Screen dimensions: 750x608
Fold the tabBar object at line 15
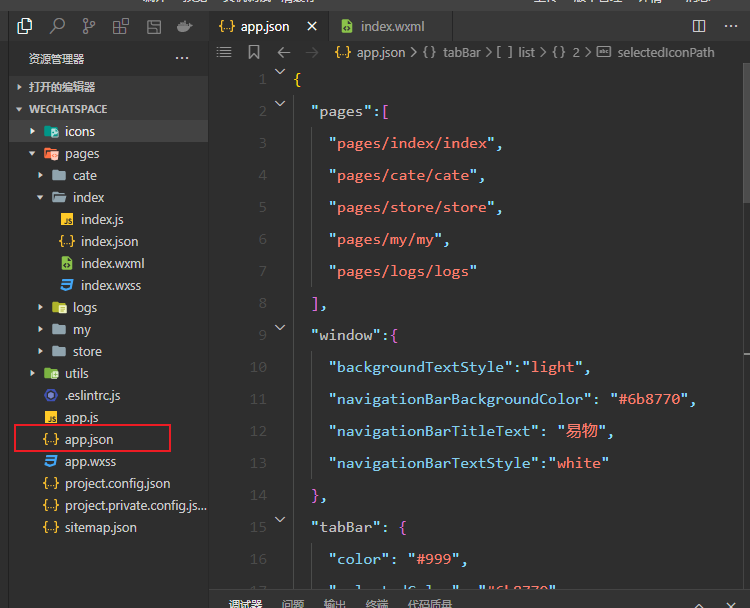tap(280, 520)
